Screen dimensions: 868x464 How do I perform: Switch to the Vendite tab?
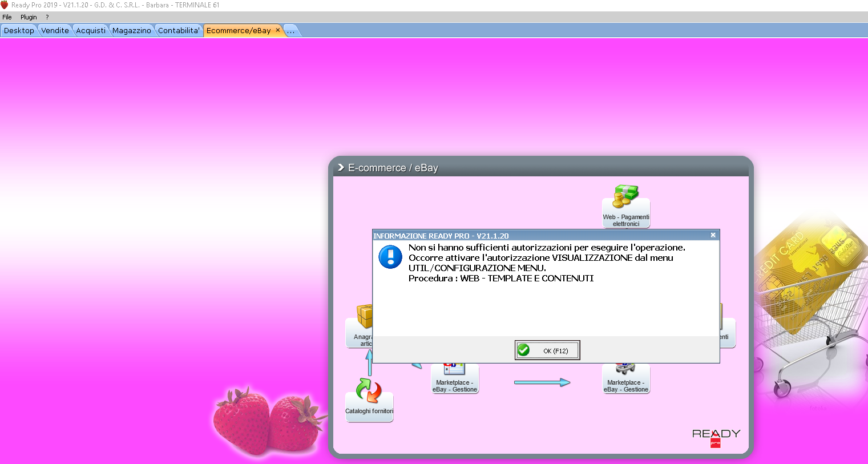[55, 30]
